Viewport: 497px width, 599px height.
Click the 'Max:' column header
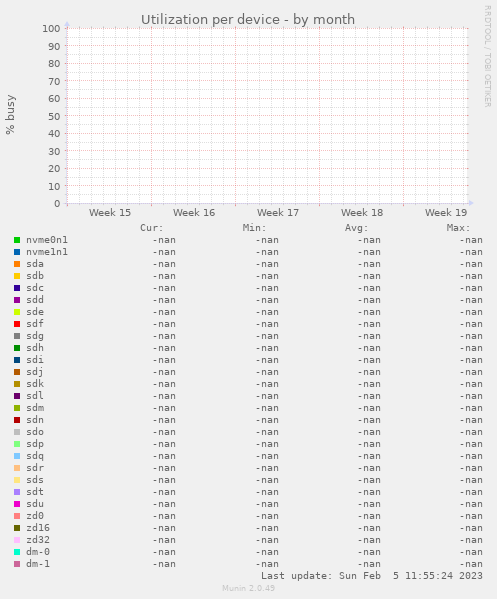[458, 228]
